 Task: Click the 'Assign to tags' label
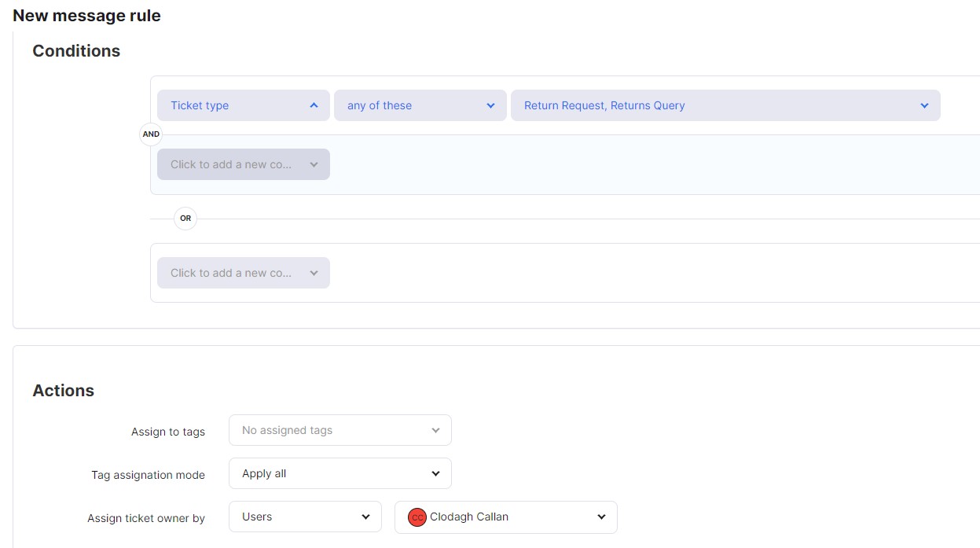click(168, 432)
